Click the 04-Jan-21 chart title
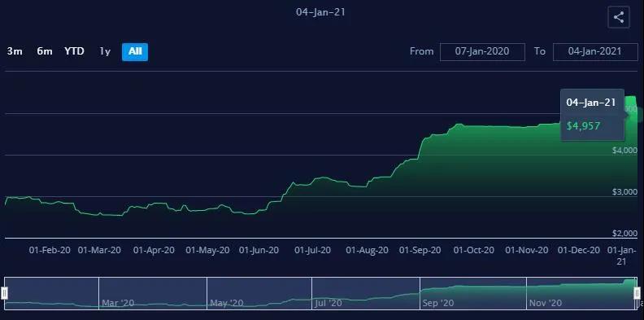644x320 pixels. 320,12
